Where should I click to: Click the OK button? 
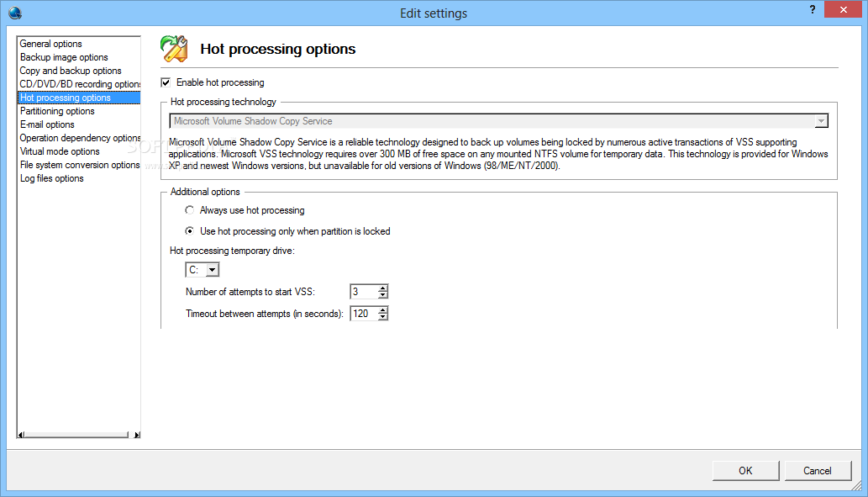tap(745, 470)
